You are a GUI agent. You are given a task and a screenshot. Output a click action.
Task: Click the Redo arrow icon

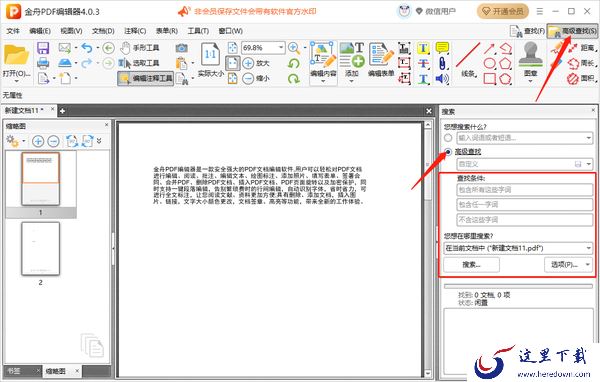click(x=87, y=63)
